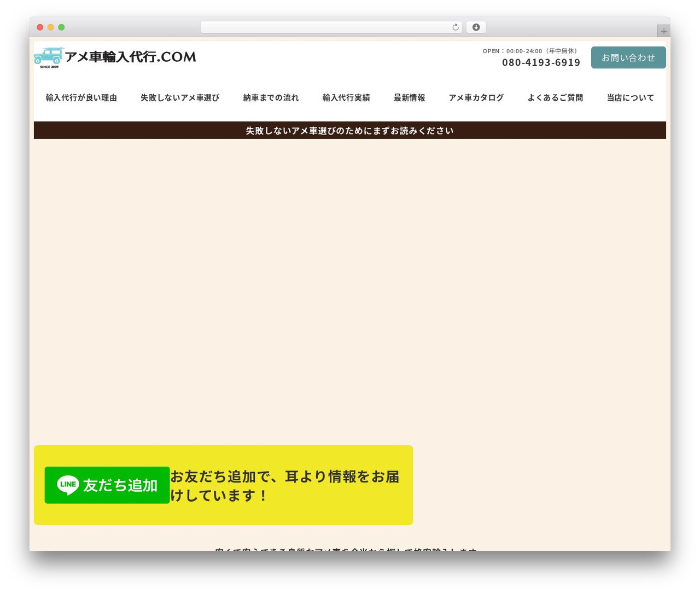Open 失敗しないアメ車選び menu item
Viewport: 700px width, 593px height.
[x=180, y=98]
